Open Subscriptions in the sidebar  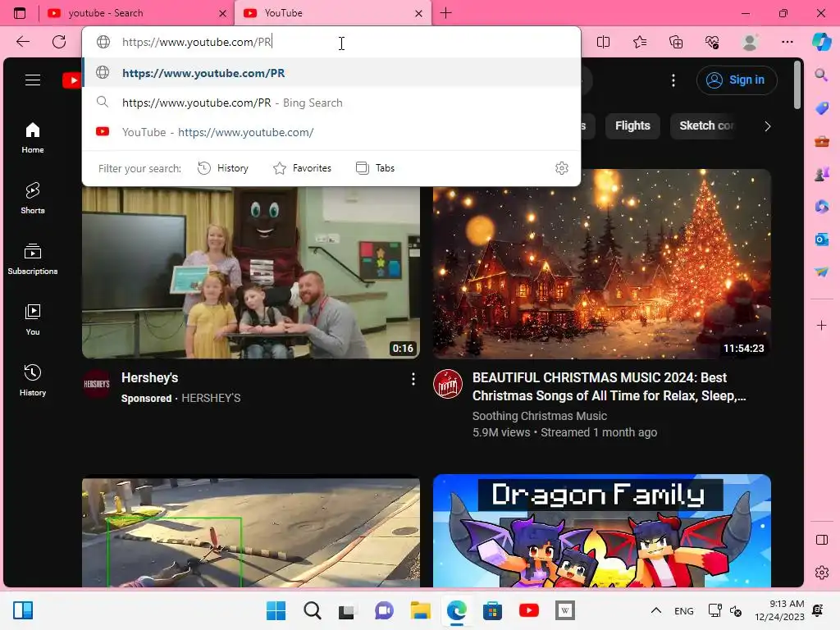click(33, 259)
